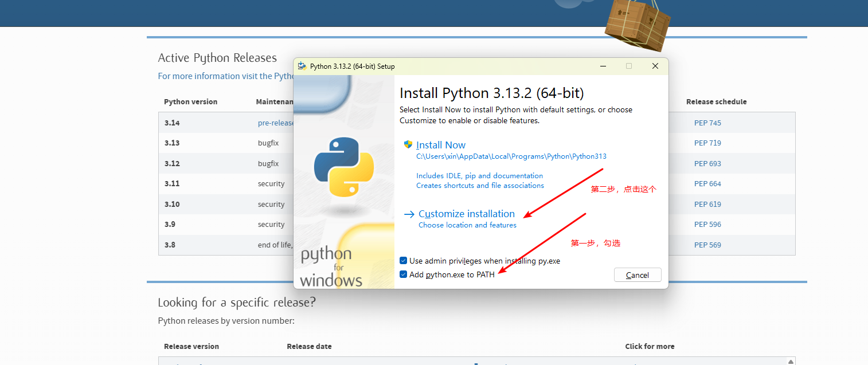Uncheck Use admin privileges when installing py.exe

404,261
